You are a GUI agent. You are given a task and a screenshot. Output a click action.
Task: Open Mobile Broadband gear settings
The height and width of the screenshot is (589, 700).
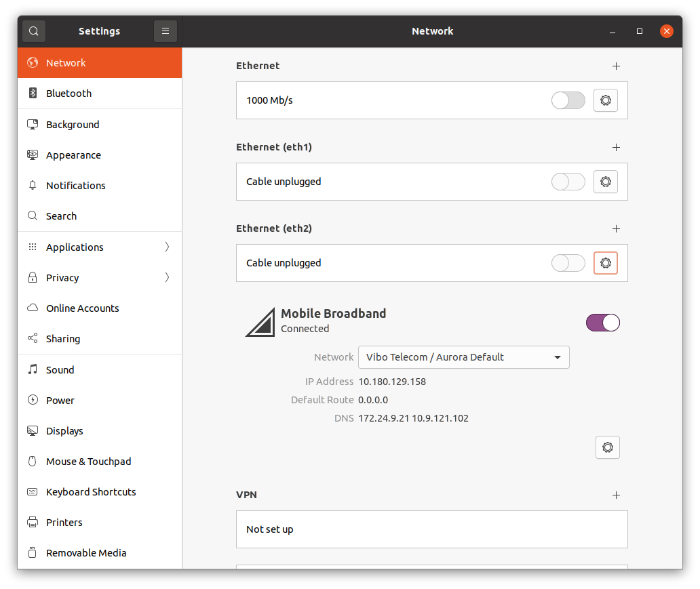[607, 447]
